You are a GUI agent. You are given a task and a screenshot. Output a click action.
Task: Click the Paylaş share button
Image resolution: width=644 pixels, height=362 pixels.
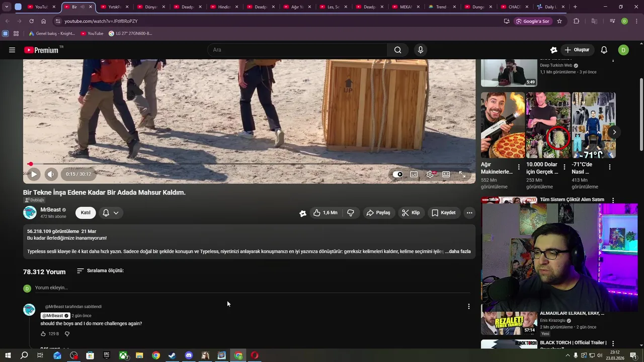point(378,213)
